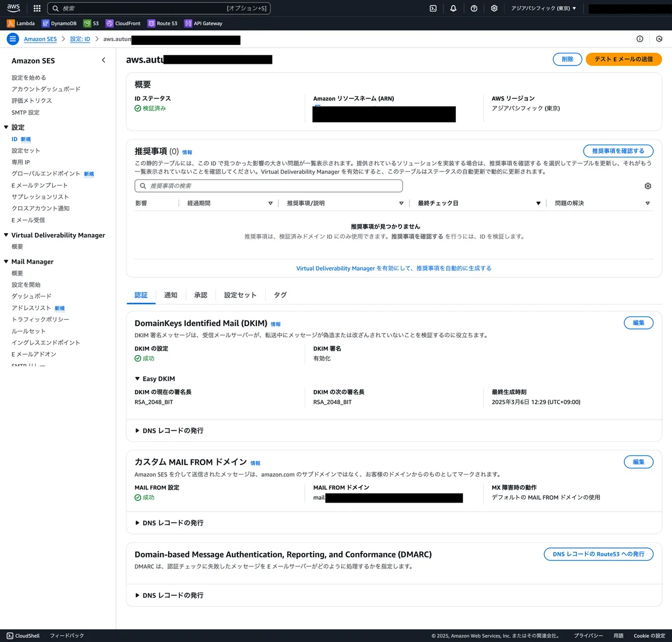This screenshot has height=642, width=672.
Task: Collapse the Mail Manager sidebar group
Action: [x=6, y=262]
